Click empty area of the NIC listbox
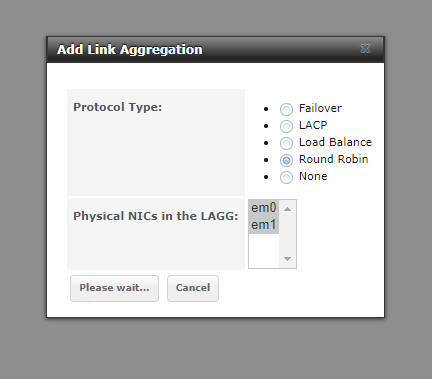The width and height of the screenshot is (432, 379). tap(264, 250)
